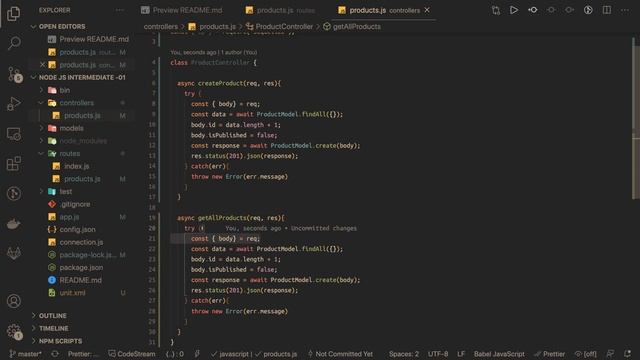Image resolution: width=640 pixels, height=360 pixels.
Task: Open editor more actions ellipsis menu
Action: coord(625,10)
